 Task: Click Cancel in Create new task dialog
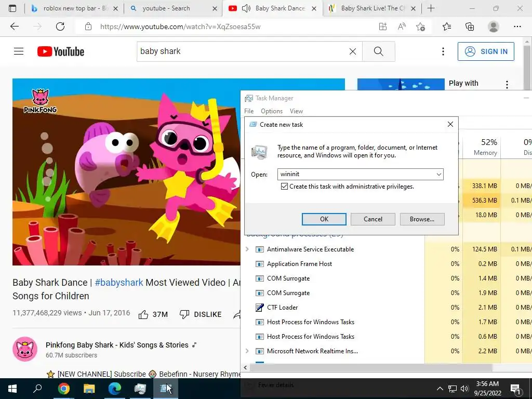coord(373,219)
